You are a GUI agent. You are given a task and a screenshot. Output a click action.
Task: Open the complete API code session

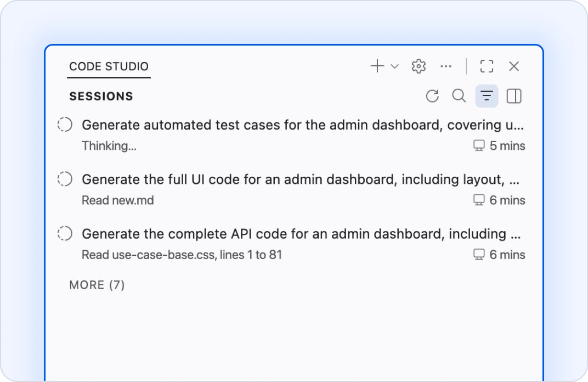tap(301, 234)
